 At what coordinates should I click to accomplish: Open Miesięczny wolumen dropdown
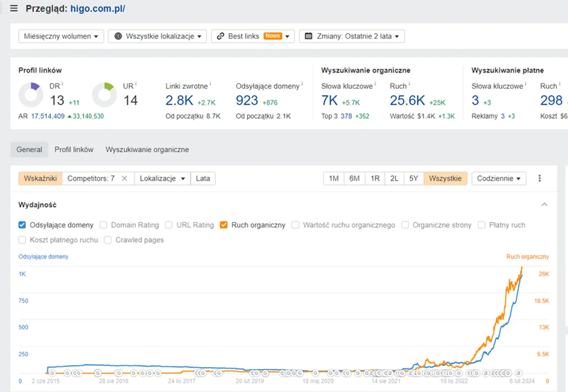pyautogui.click(x=61, y=36)
